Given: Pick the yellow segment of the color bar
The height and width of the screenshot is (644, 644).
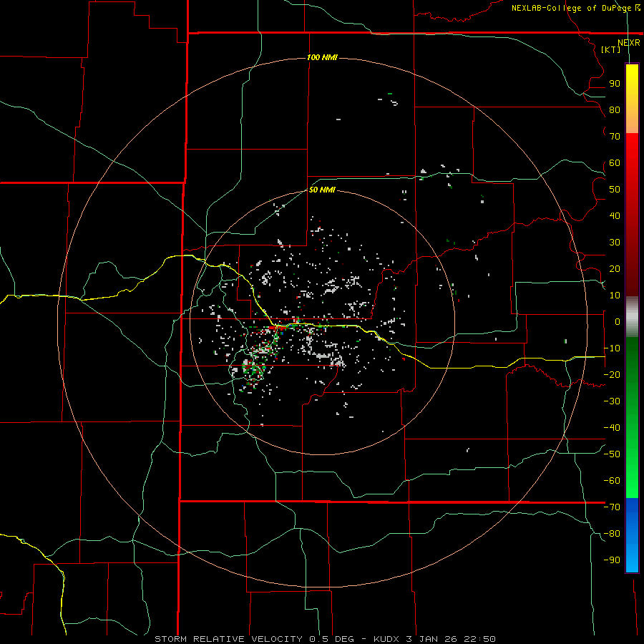Looking at the screenshot, I should pyautogui.click(x=632, y=82).
